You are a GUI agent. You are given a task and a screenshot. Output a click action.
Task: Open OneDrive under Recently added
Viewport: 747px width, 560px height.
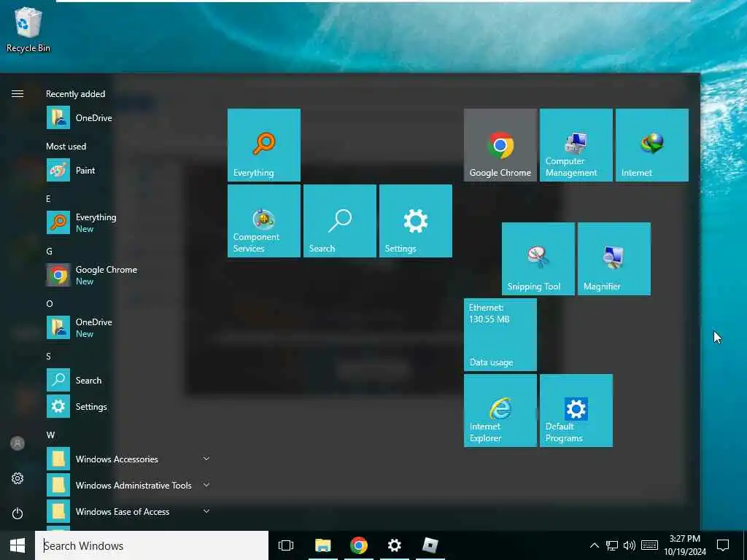(x=128, y=118)
